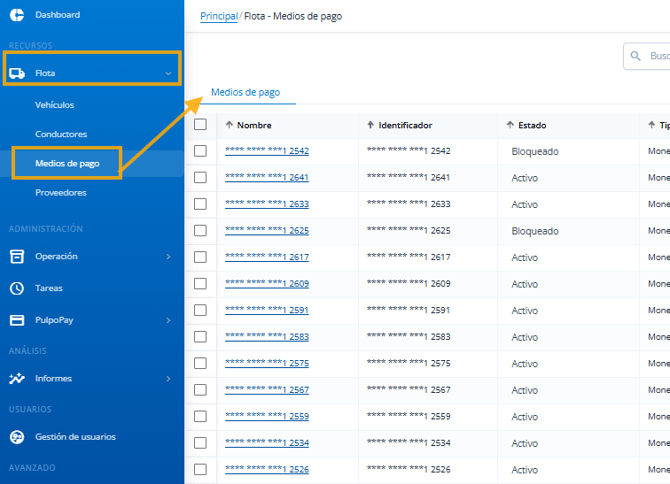This screenshot has height=484, width=670.
Task: Check the row ending in 2542
Action: (x=200, y=151)
